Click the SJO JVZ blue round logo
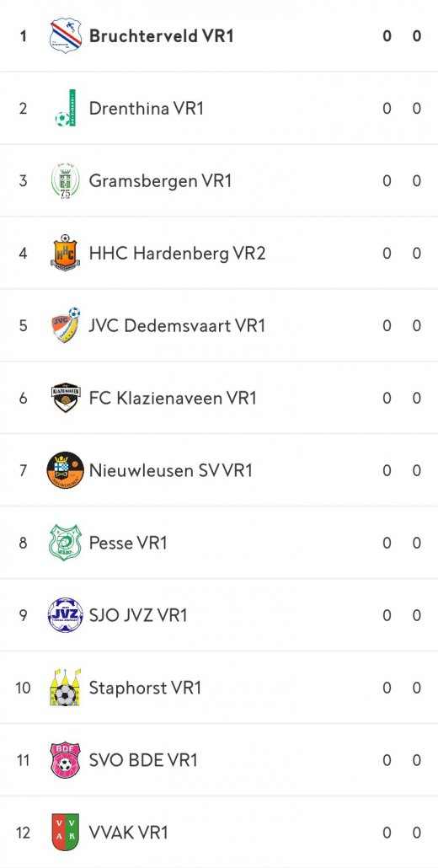Image resolution: width=438 pixels, height=868 pixels. tap(65, 615)
